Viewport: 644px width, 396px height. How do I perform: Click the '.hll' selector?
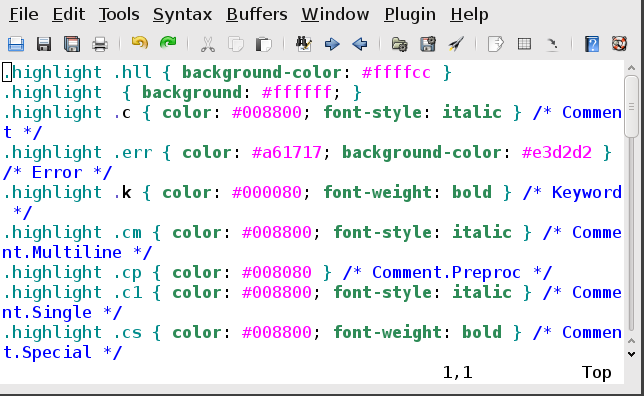[132, 73]
